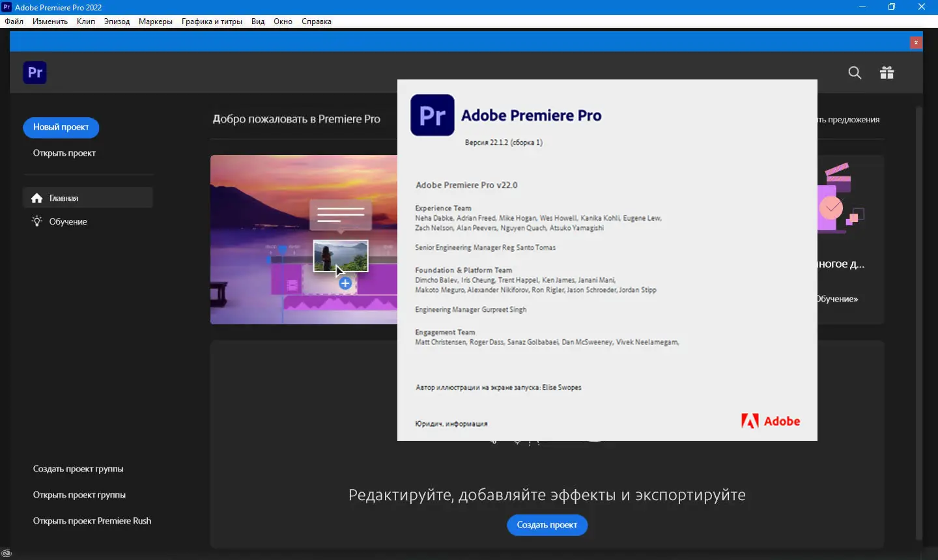Click the version text Версия 22.1.2
The width and height of the screenshot is (938, 560).
[x=504, y=143]
